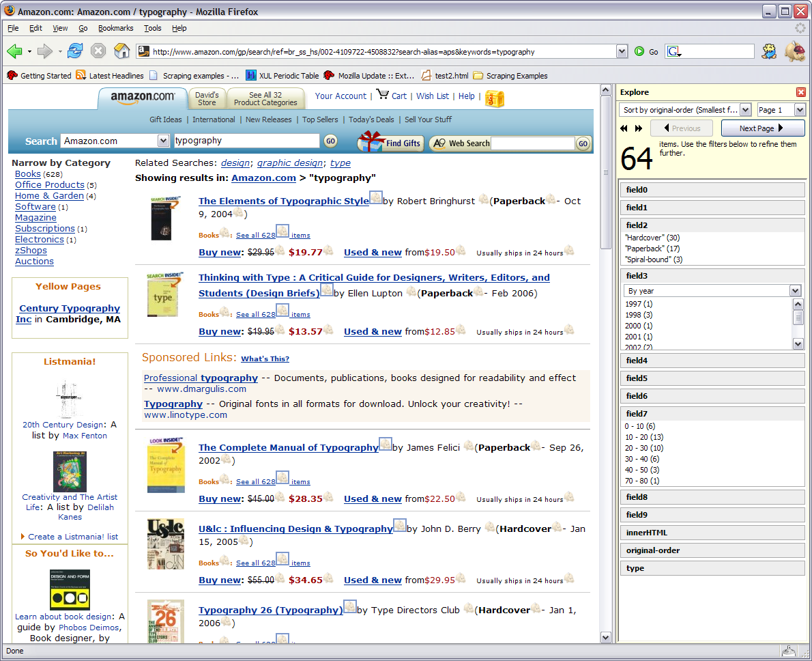Click the gold treasure box icon
Image resolution: width=812 pixels, height=661 pixels.
[x=494, y=98]
